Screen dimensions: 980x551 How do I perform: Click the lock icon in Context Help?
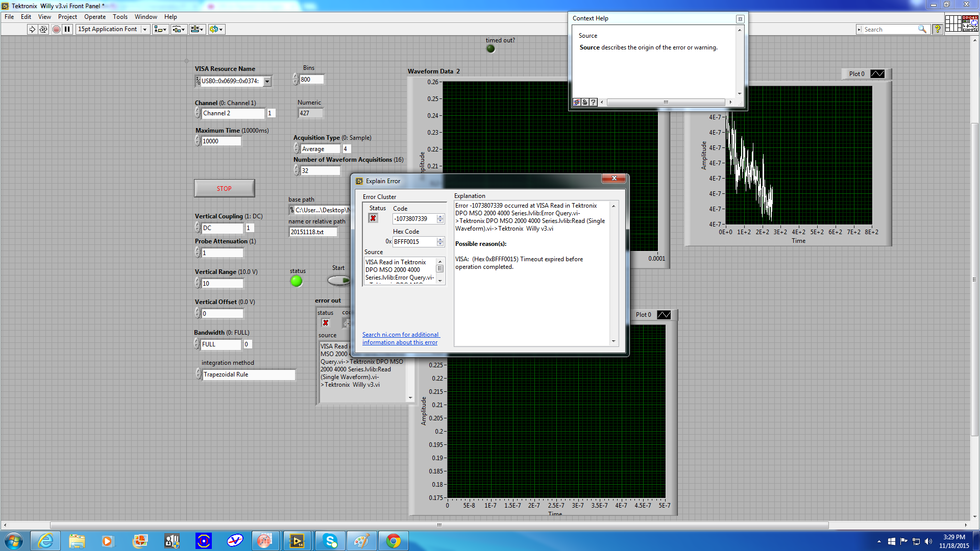pyautogui.click(x=585, y=103)
